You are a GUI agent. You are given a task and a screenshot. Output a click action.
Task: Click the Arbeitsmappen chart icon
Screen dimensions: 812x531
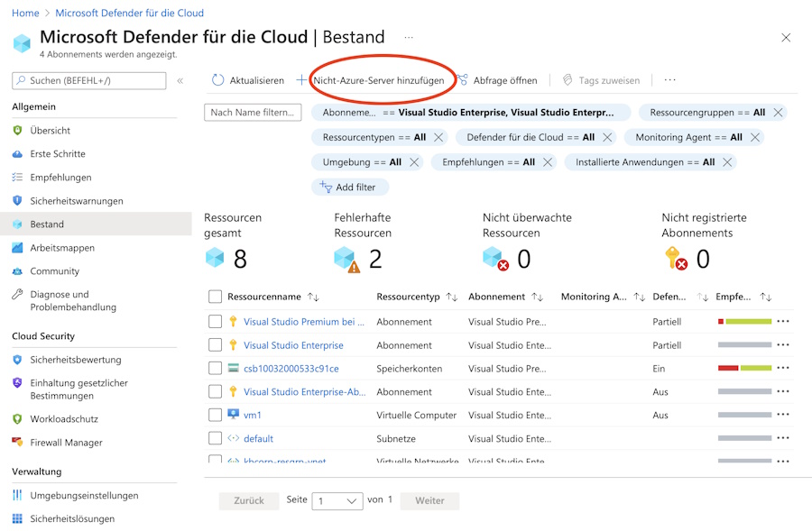(17, 247)
